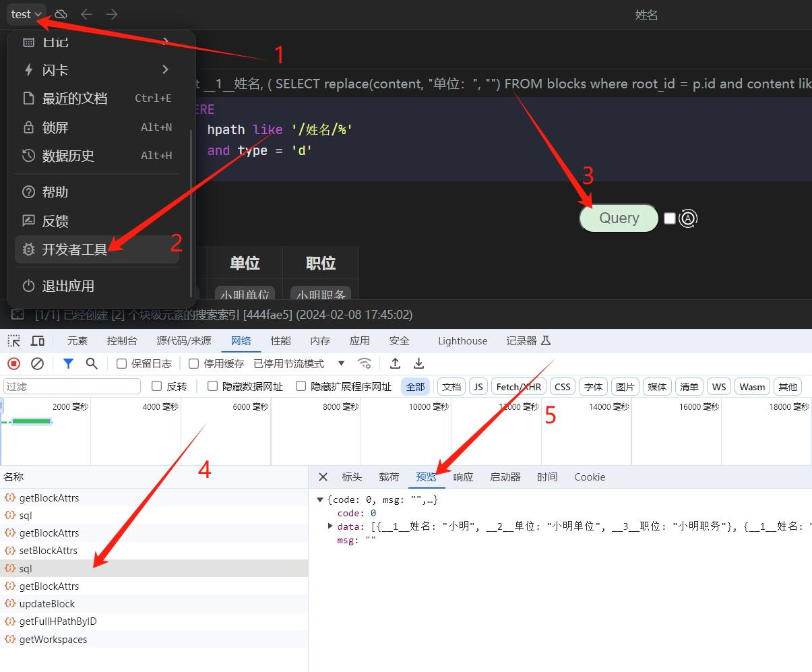Switch to the 控制台 DevTools tab

(122, 340)
